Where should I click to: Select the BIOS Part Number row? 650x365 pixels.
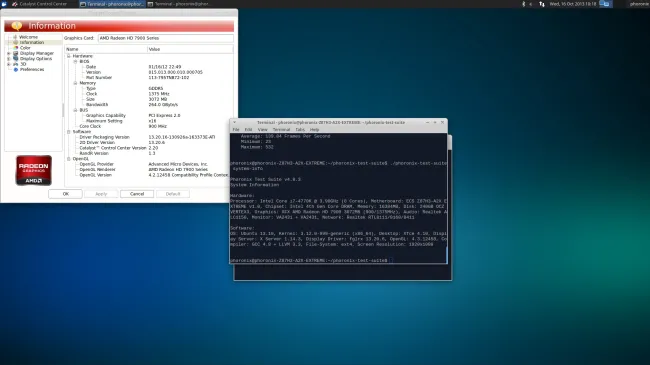click(x=149, y=78)
